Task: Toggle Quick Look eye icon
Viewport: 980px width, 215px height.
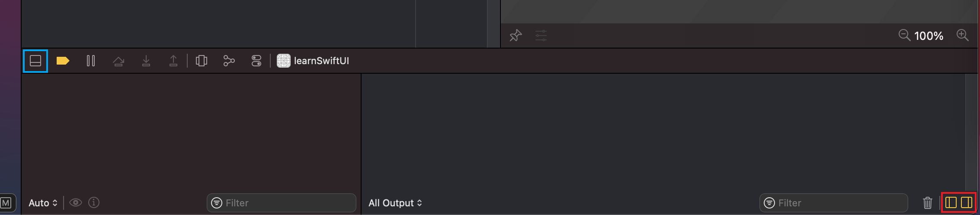Action: tap(76, 202)
